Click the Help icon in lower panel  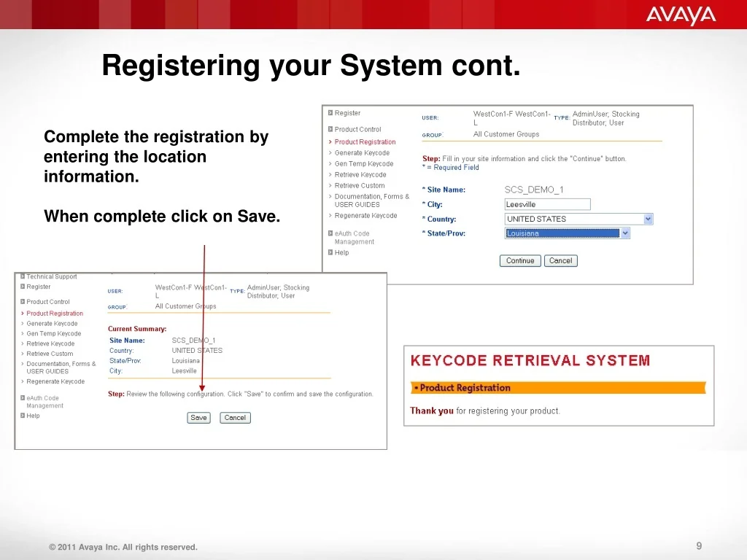23,415
